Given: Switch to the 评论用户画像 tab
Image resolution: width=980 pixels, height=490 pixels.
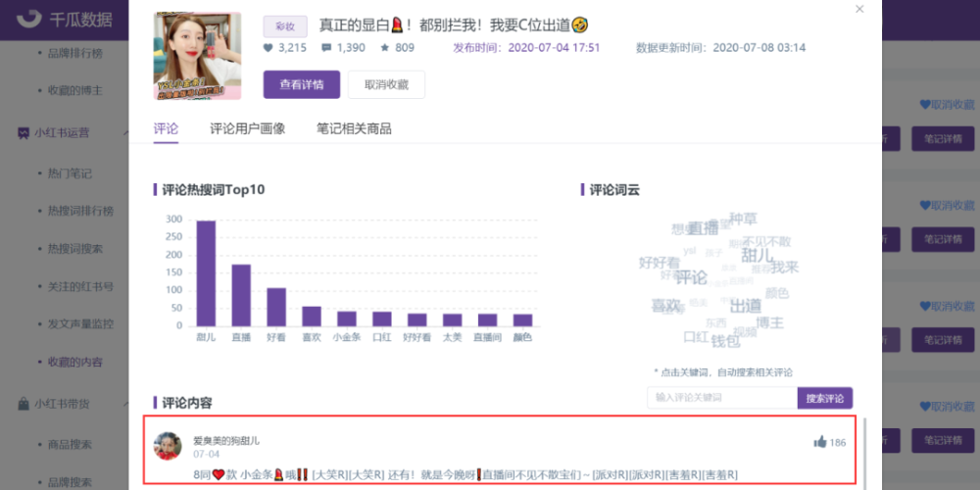Looking at the screenshot, I should click(x=248, y=128).
